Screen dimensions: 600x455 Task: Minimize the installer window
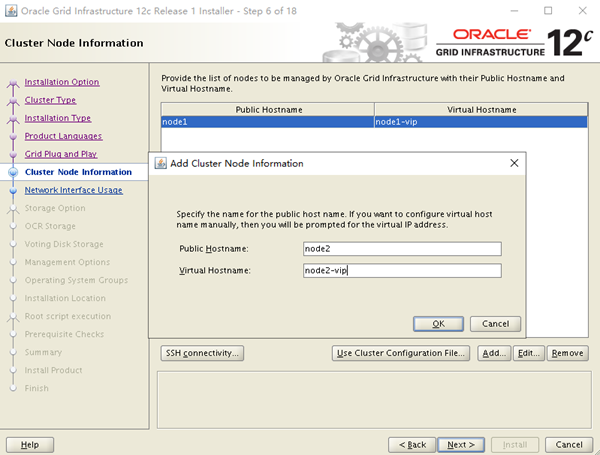point(514,11)
